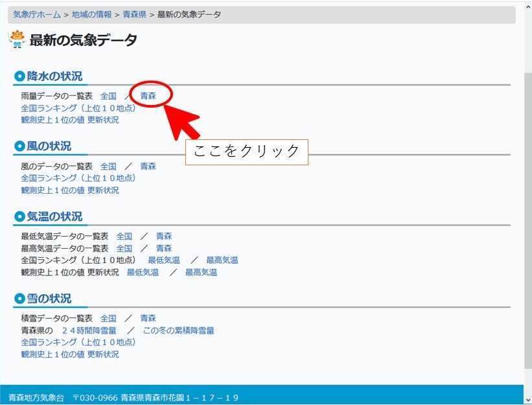The width and height of the screenshot is (532, 405).
Task: Open the 地域の情報 breadcrumb link
Action: tap(91, 15)
